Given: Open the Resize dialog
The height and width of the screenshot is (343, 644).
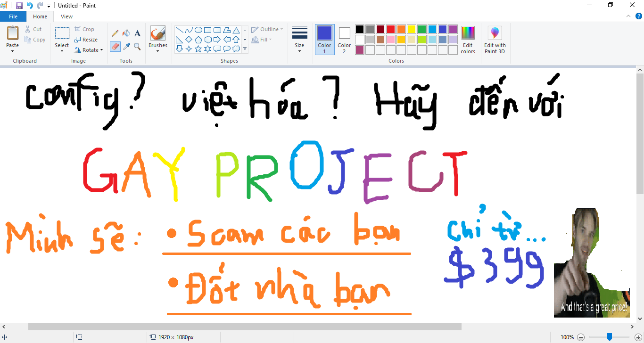Looking at the screenshot, I should click(86, 40).
